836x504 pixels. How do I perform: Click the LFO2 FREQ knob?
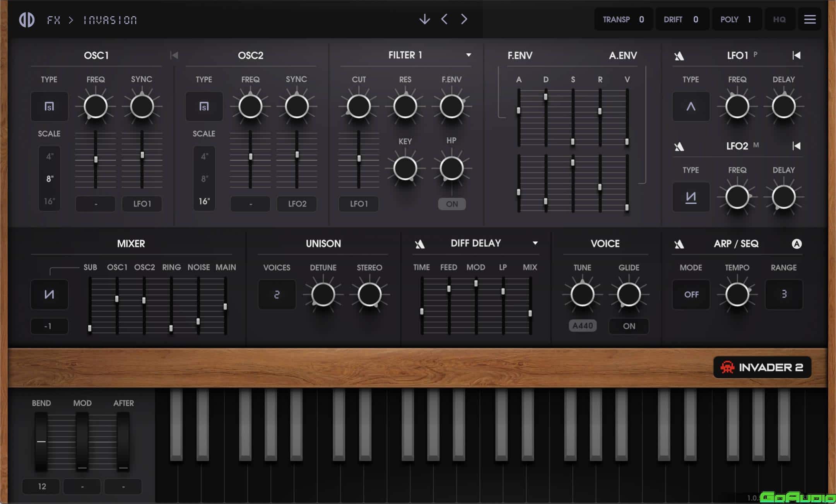click(737, 197)
